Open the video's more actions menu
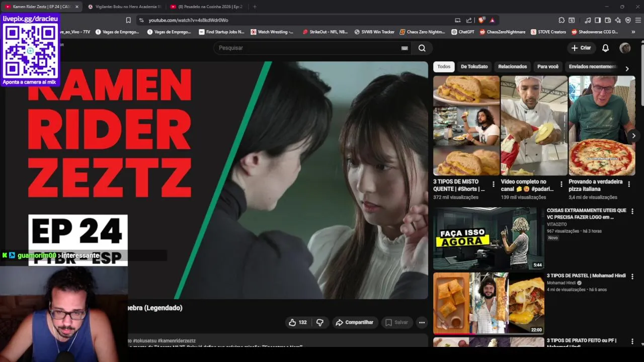The height and width of the screenshot is (362, 644). click(422, 322)
